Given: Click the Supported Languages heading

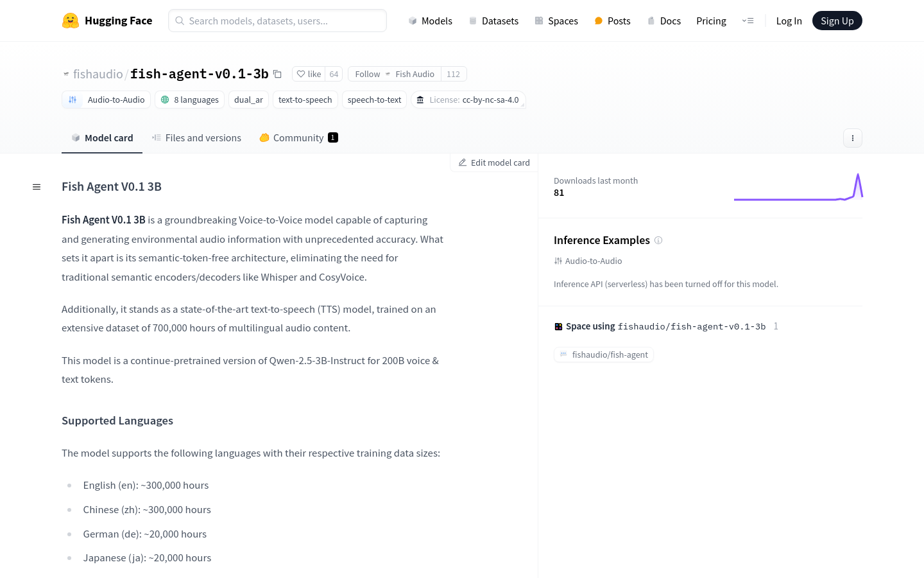Looking at the screenshot, I should point(117,421).
